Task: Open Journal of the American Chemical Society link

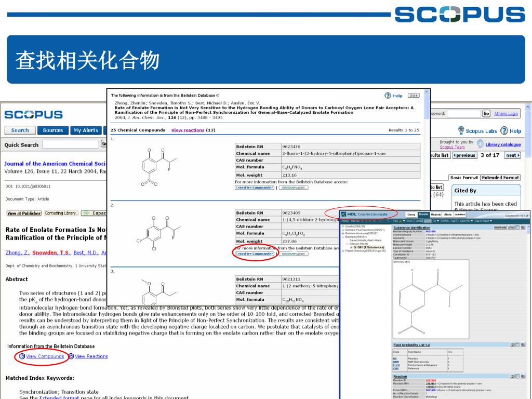Action: click(55, 164)
